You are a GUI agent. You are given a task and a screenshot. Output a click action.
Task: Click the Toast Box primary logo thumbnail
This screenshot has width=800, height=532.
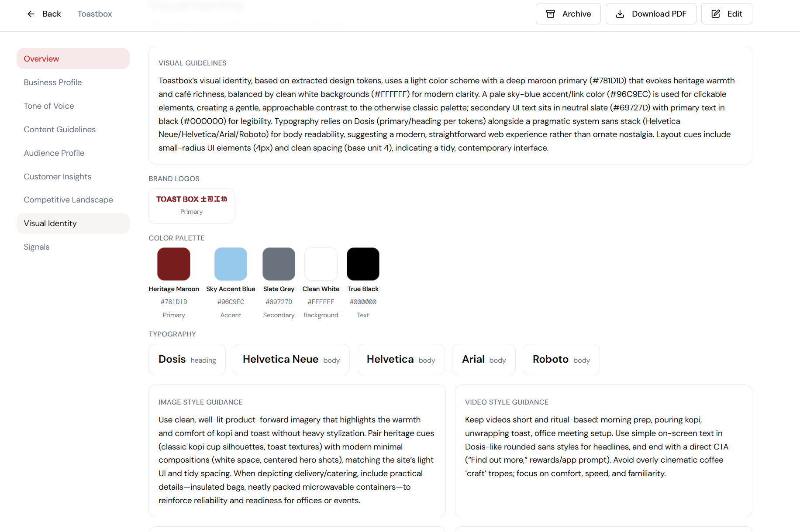pos(191,206)
